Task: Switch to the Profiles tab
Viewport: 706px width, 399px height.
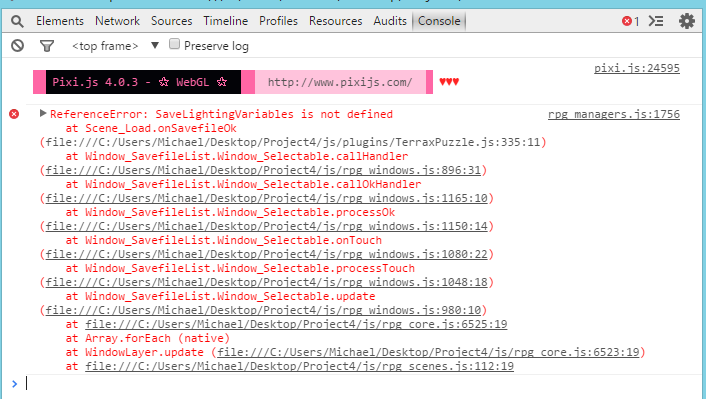Action: pyautogui.click(x=278, y=21)
